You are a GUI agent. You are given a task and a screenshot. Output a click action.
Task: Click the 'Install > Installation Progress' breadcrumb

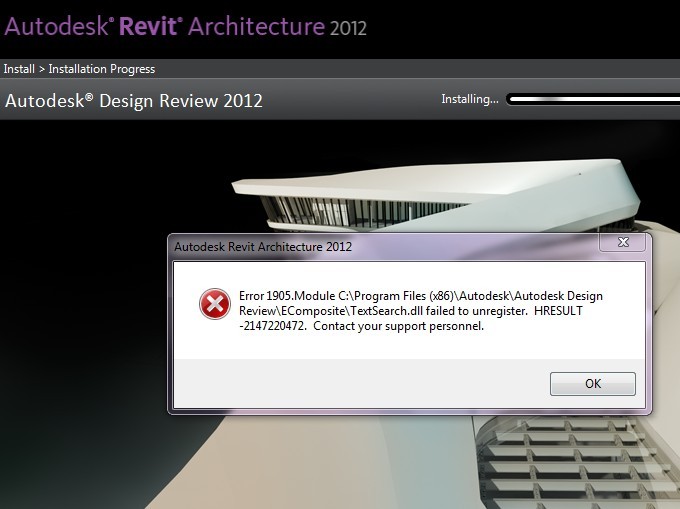pyautogui.click(x=79, y=69)
